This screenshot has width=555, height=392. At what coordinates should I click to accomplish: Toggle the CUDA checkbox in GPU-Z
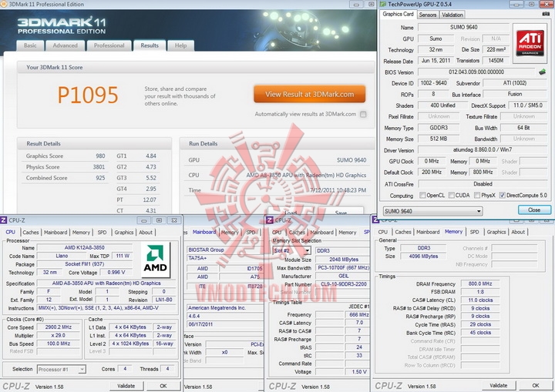[x=451, y=196]
